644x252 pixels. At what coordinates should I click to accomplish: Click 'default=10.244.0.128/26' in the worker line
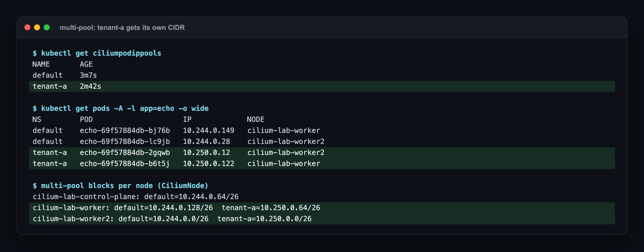pyautogui.click(x=164, y=207)
